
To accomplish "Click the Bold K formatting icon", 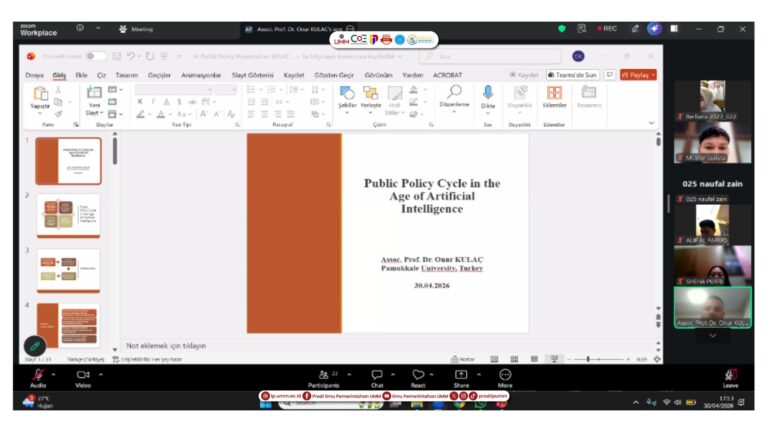I will (x=140, y=101).
